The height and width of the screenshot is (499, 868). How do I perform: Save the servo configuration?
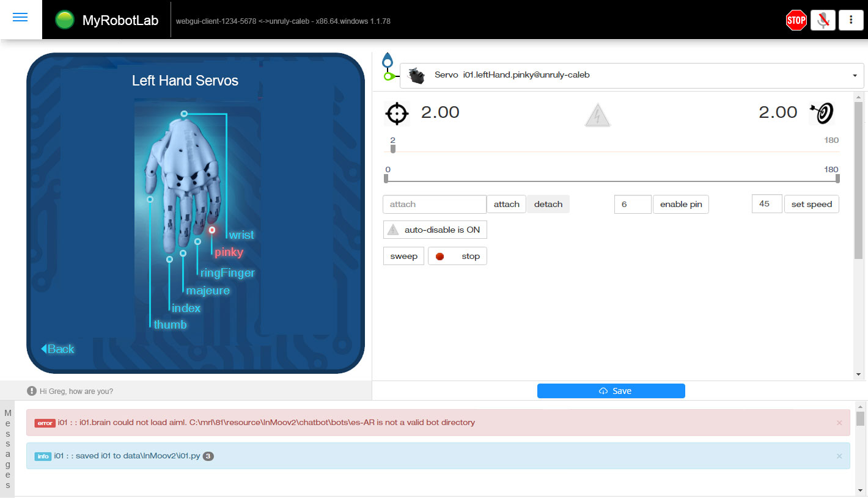611,391
